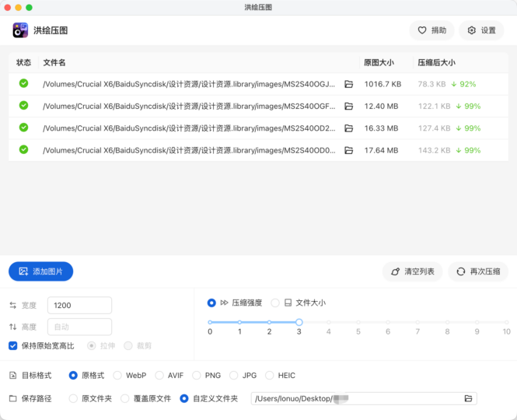The width and height of the screenshot is (517, 420).
Task: Click the green status check of 16.33 MB row
Action: click(x=23, y=128)
